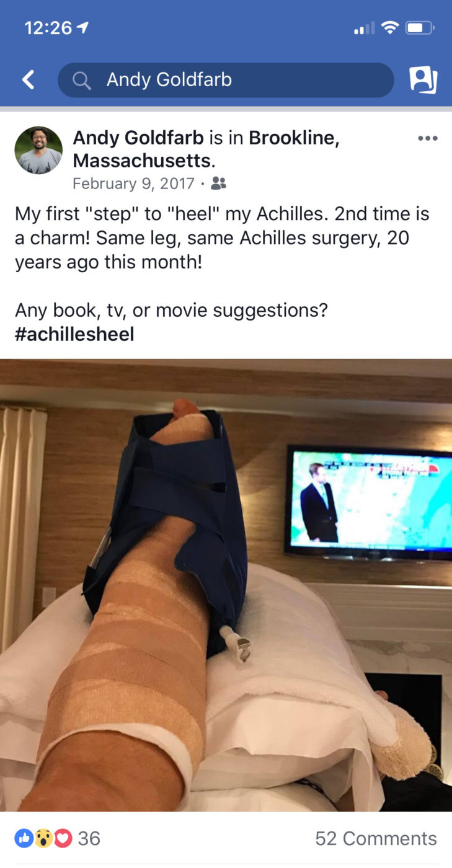Open the leg cast photo
This screenshot has width=452, height=868.
click(226, 585)
